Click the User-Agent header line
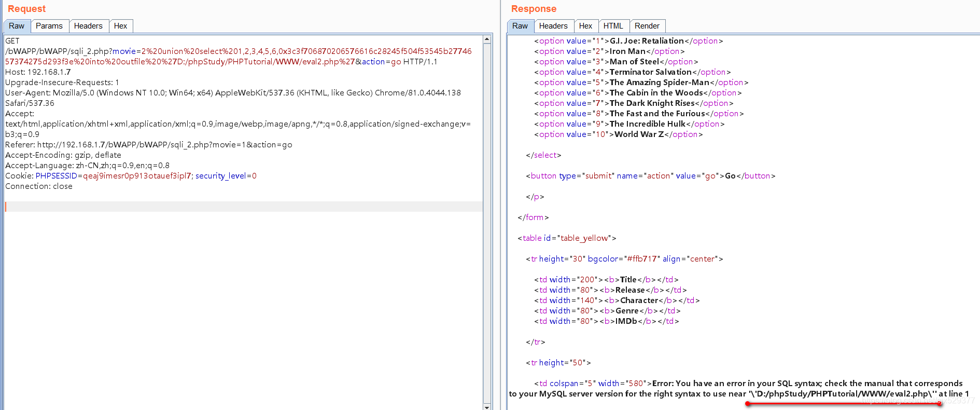 [x=233, y=98]
